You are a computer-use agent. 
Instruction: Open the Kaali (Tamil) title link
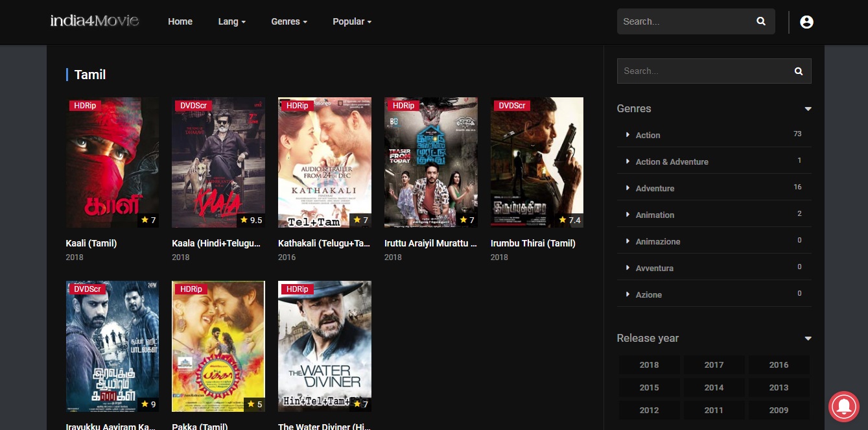pyautogui.click(x=91, y=243)
